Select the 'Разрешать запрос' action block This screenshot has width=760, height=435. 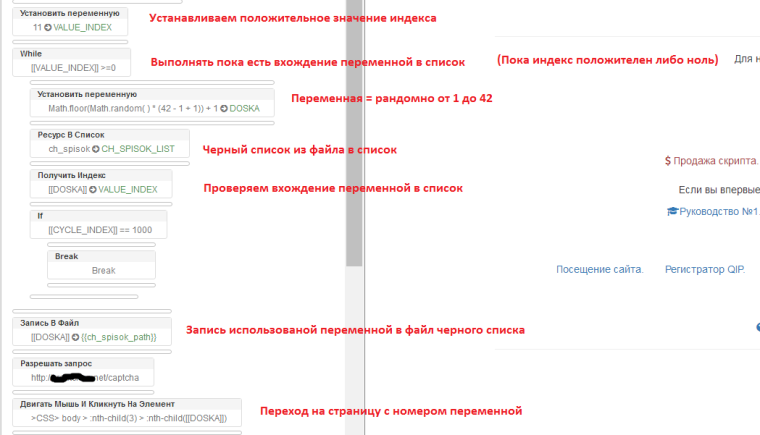point(83,371)
